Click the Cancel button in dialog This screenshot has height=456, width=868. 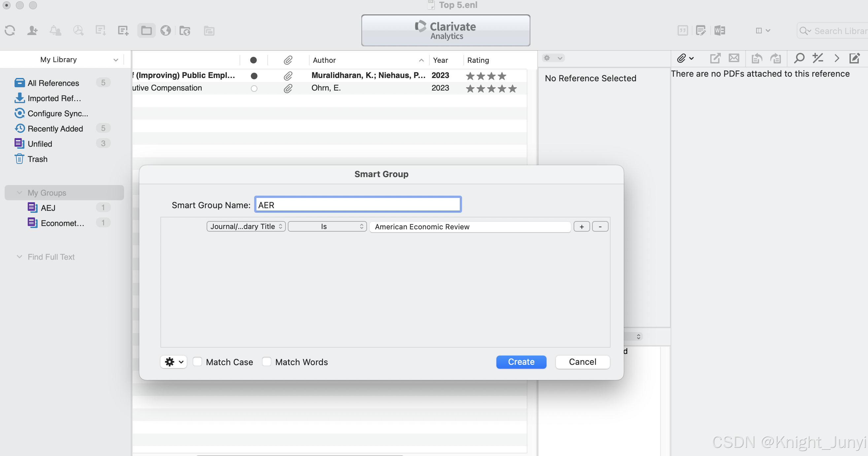[x=582, y=362]
